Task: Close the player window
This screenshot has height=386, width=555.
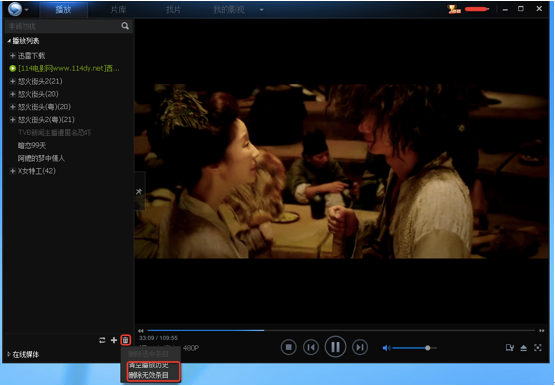Action: [x=539, y=9]
